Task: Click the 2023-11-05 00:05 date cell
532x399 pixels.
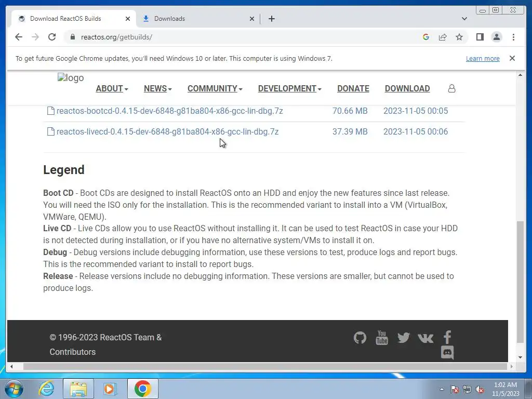Action: coord(416,111)
